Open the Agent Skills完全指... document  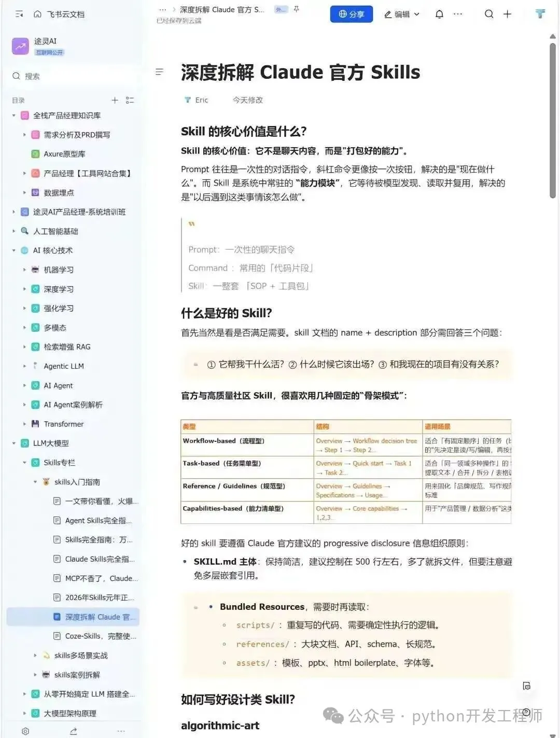(93, 520)
